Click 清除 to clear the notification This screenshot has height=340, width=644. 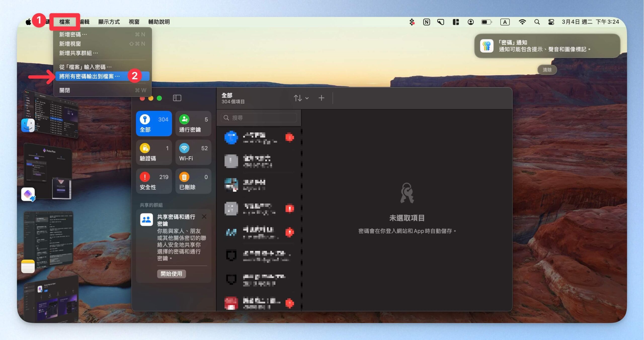(x=547, y=70)
